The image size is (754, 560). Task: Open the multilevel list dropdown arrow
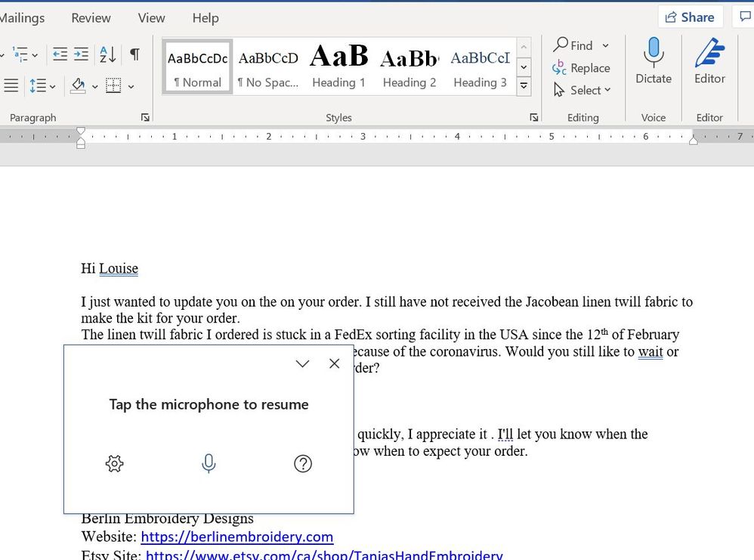click(x=35, y=55)
